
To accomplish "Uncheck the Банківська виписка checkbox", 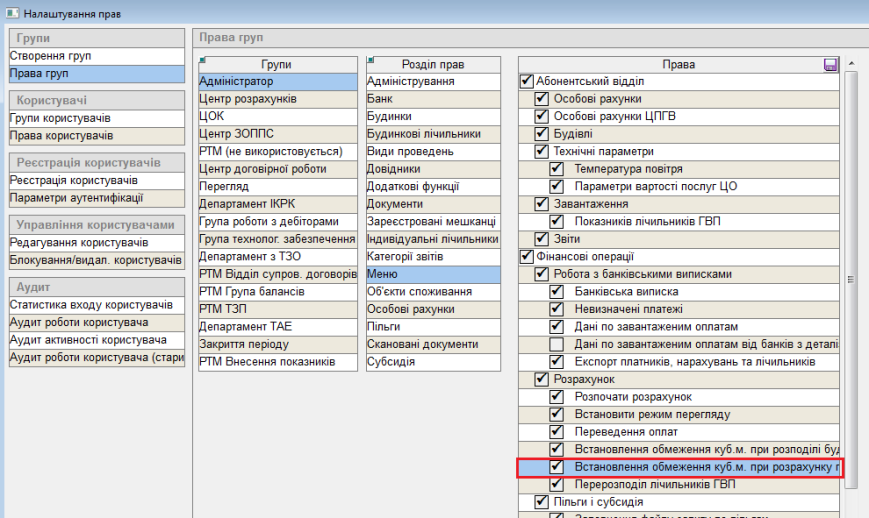I will pos(557,291).
